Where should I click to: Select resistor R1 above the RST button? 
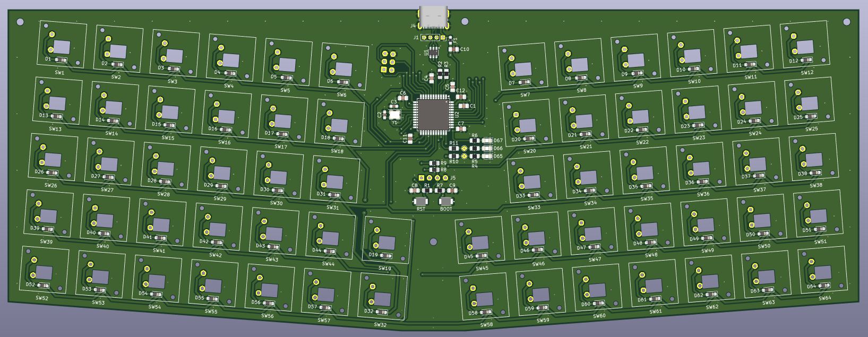tap(427, 191)
